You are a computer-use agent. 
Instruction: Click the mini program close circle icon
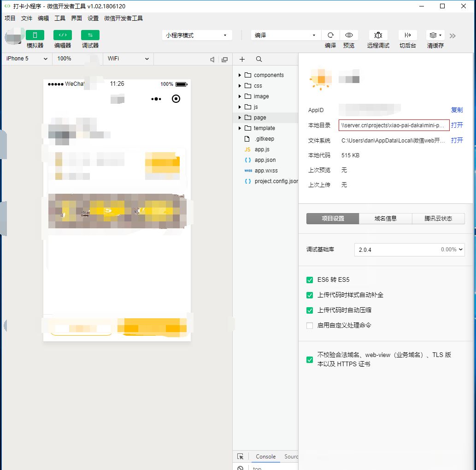176,99
